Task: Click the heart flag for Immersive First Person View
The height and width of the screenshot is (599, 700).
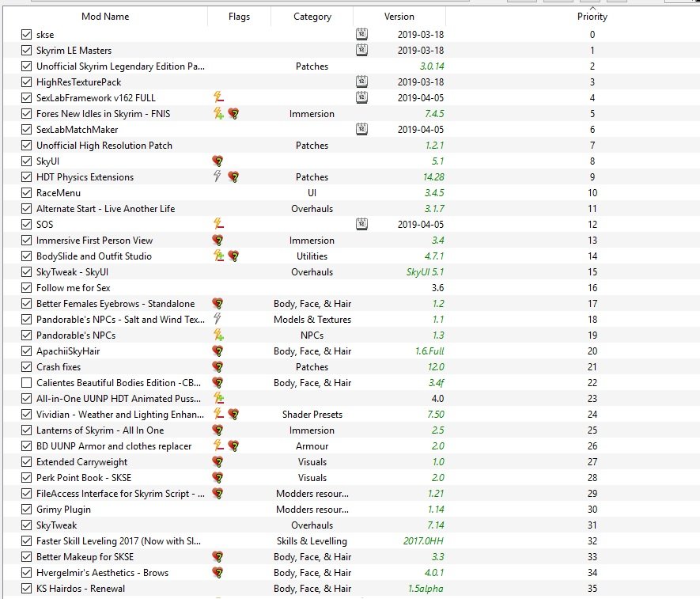Action: pyautogui.click(x=218, y=241)
